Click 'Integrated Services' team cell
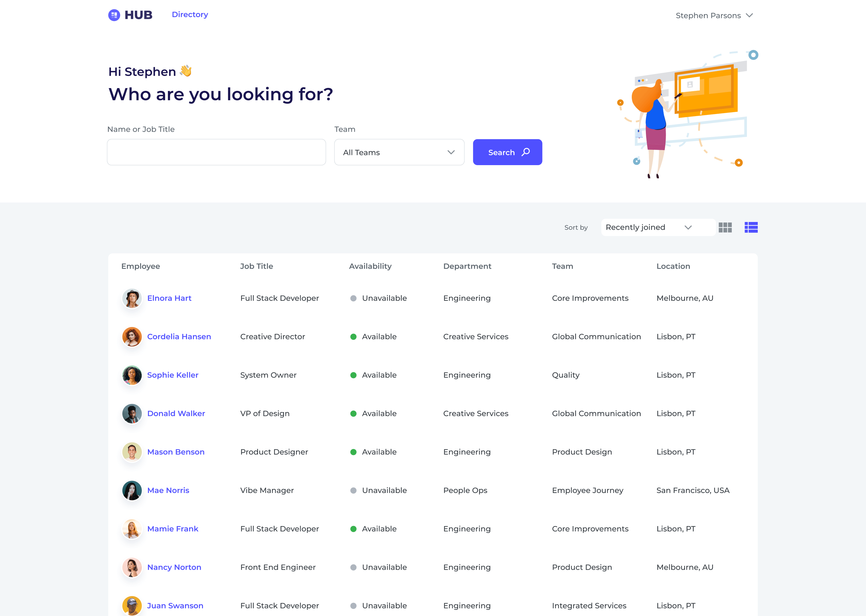The height and width of the screenshot is (616, 866). pos(589,605)
